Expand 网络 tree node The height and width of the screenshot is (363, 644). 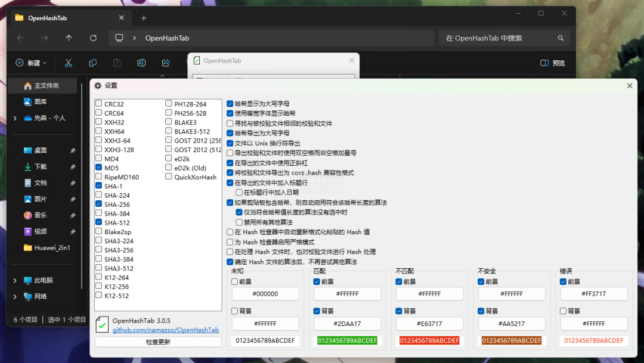(x=15, y=296)
